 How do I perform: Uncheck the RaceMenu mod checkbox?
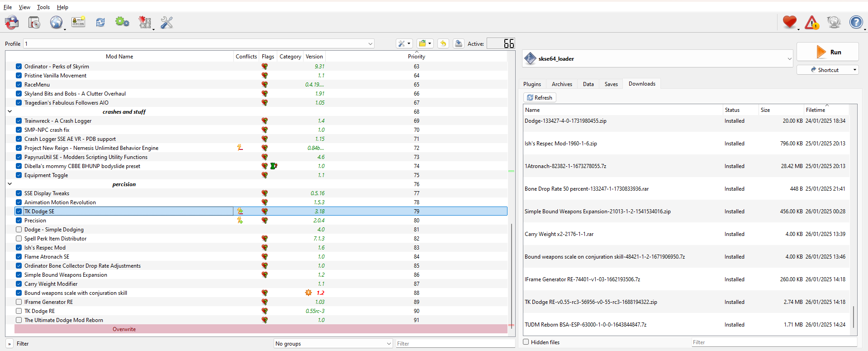tap(19, 84)
